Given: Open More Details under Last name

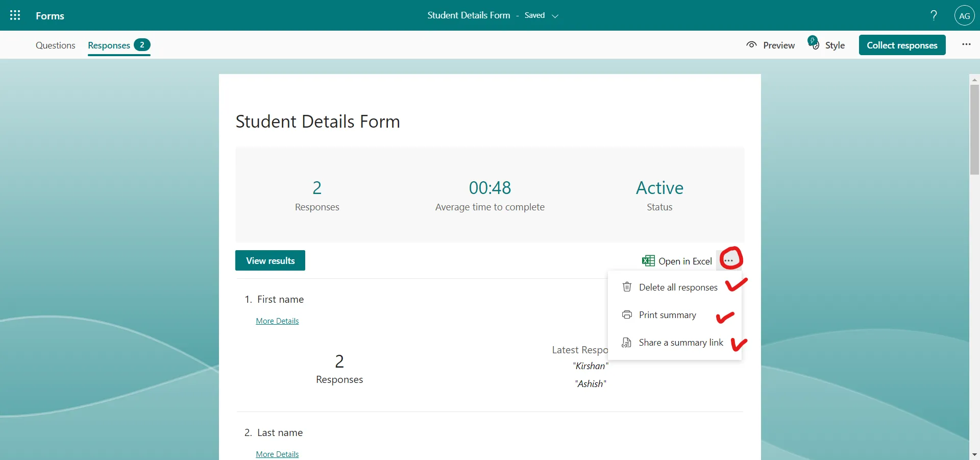Looking at the screenshot, I should click(277, 454).
